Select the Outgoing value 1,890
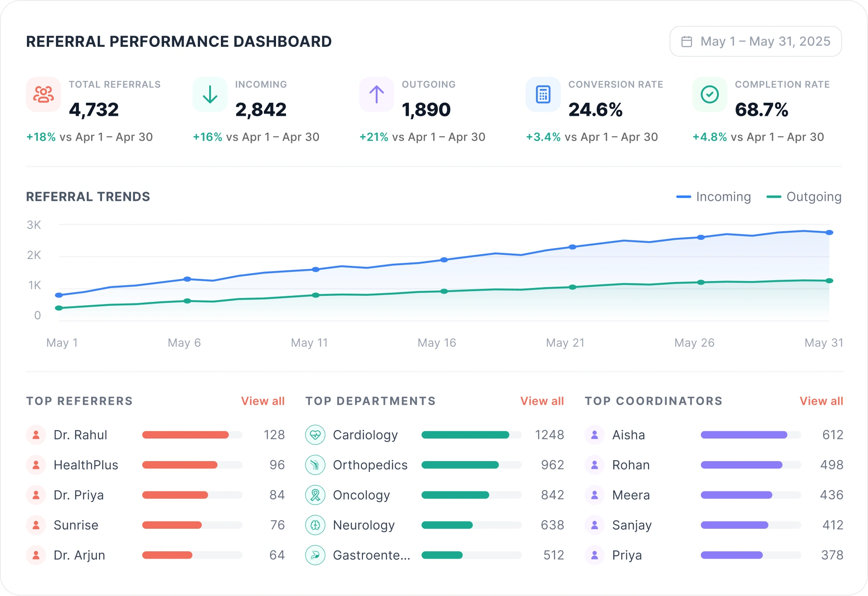 426,109
